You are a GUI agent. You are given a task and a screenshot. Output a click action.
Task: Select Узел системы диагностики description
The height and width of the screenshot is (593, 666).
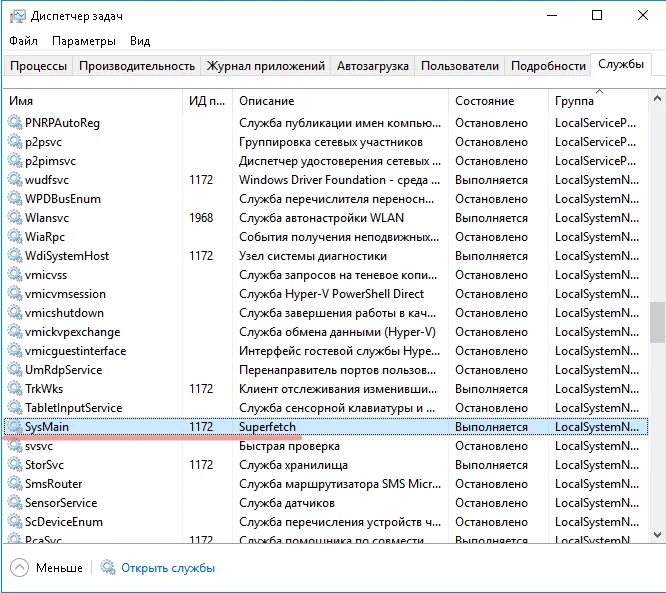(x=313, y=256)
